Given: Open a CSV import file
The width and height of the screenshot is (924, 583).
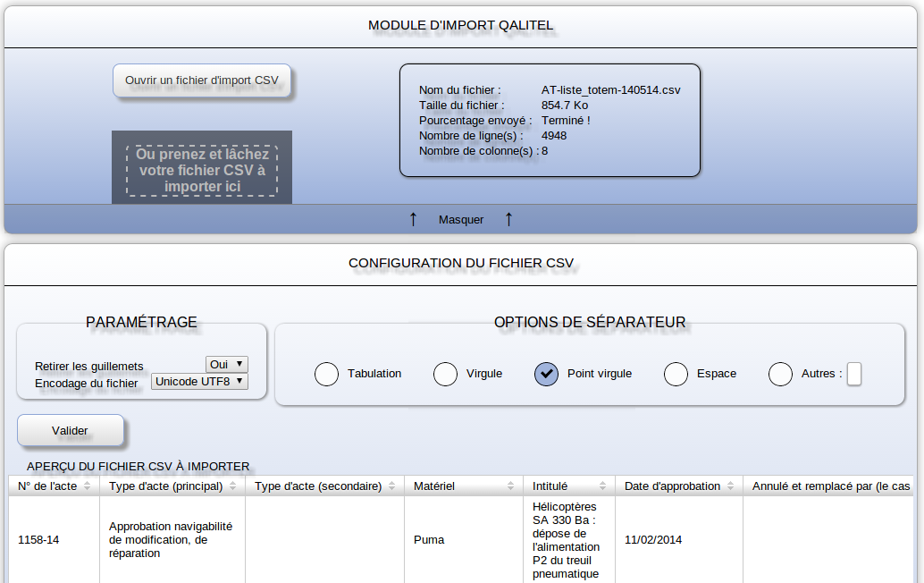Looking at the screenshot, I should pyautogui.click(x=201, y=80).
